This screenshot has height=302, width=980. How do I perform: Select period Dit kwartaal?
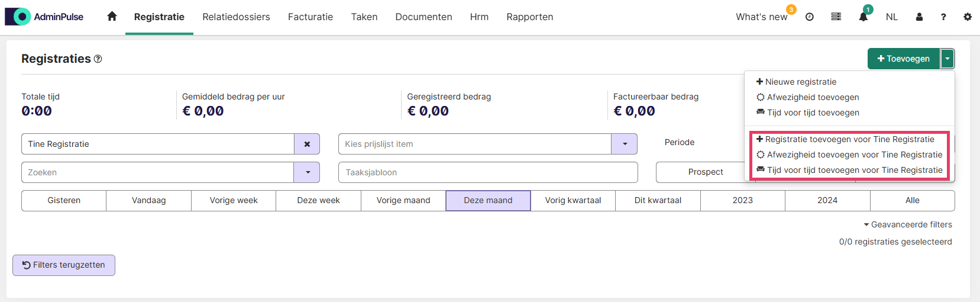pos(658,200)
